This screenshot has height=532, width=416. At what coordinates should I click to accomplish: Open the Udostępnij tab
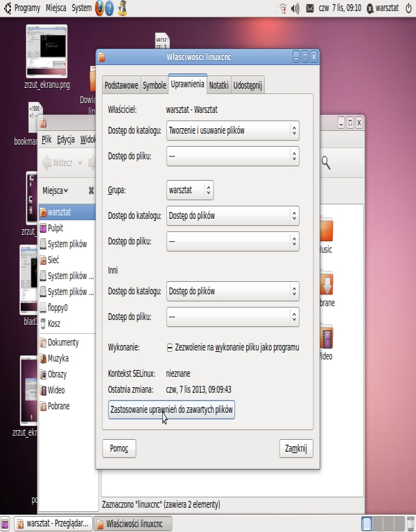coord(248,85)
